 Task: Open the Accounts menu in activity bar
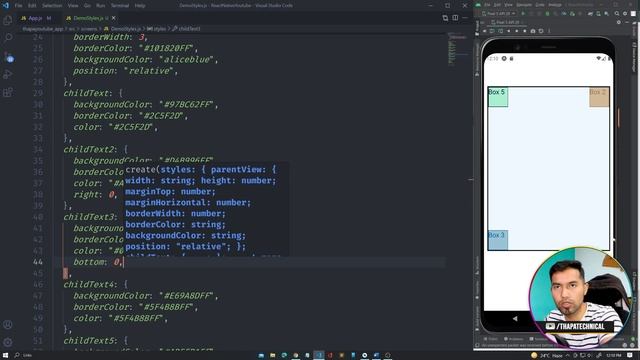(8, 325)
